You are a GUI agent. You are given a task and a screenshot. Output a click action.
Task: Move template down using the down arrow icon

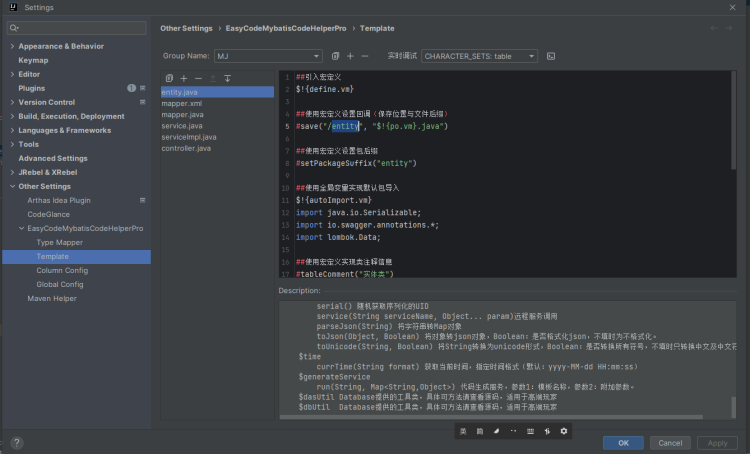(x=227, y=78)
